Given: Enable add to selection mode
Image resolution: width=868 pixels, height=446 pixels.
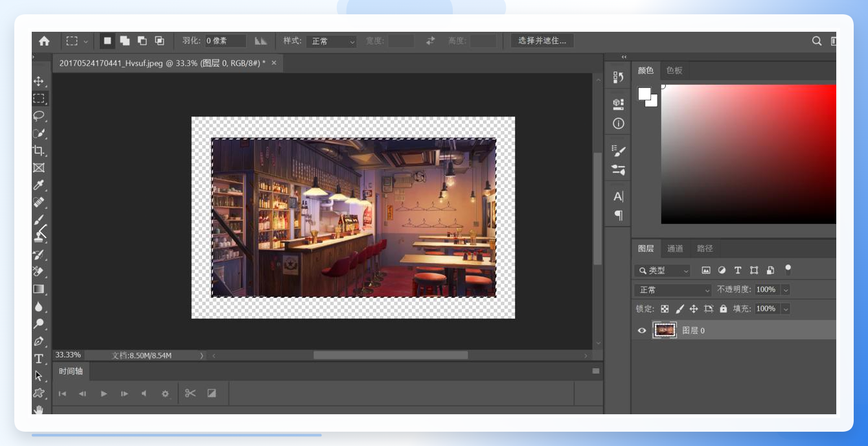Looking at the screenshot, I should point(125,41).
